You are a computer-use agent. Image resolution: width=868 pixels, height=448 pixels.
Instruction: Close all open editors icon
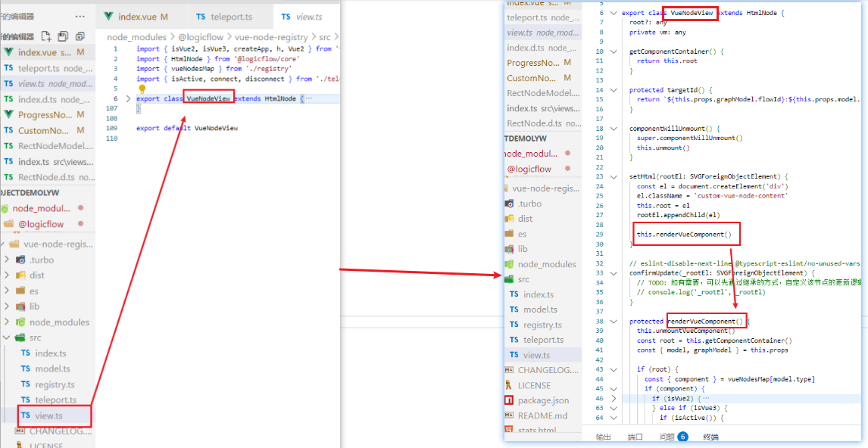(80, 36)
